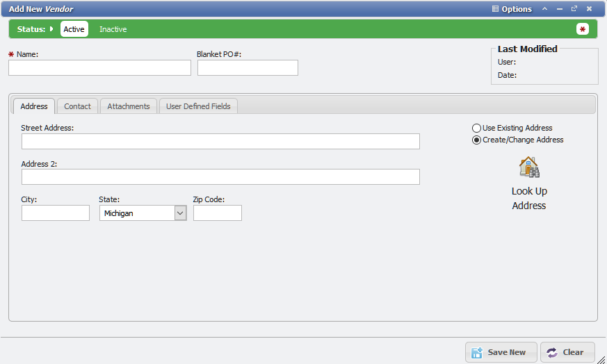Screen dimensions: 607x364
Task: Open the Options menu in title bar
Action: pyautogui.click(x=512, y=9)
